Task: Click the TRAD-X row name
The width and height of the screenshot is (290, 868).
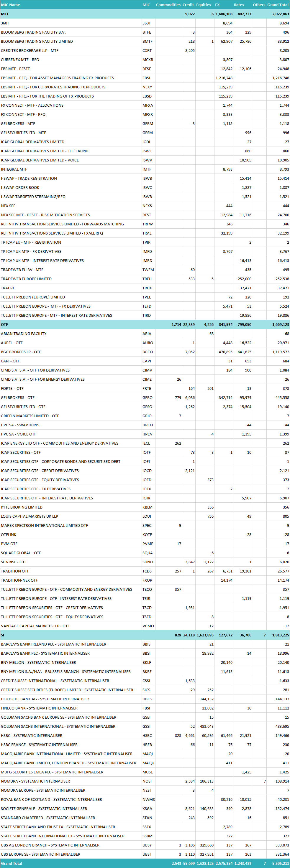Action: pos(8,288)
